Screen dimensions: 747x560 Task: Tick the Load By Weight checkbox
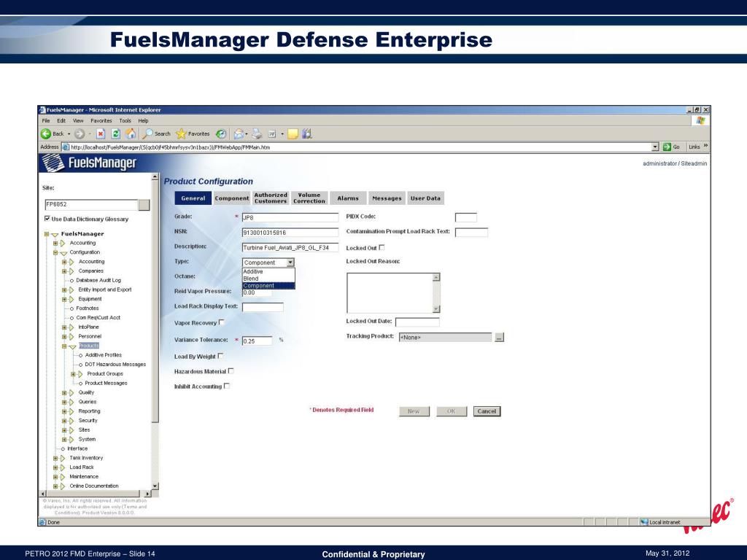point(220,356)
